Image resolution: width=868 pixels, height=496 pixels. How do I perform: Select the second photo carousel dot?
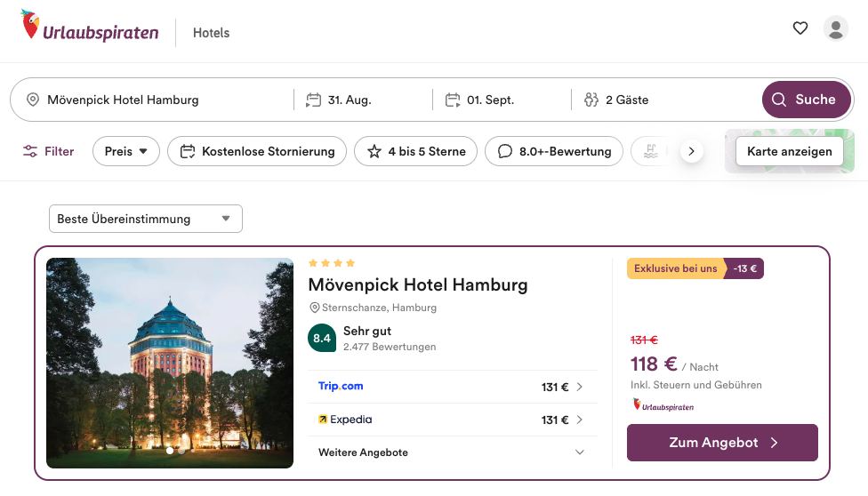coord(181,451)
